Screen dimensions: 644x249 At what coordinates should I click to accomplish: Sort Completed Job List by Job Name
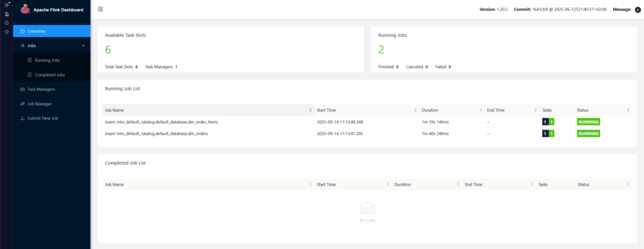click(310, 184)
